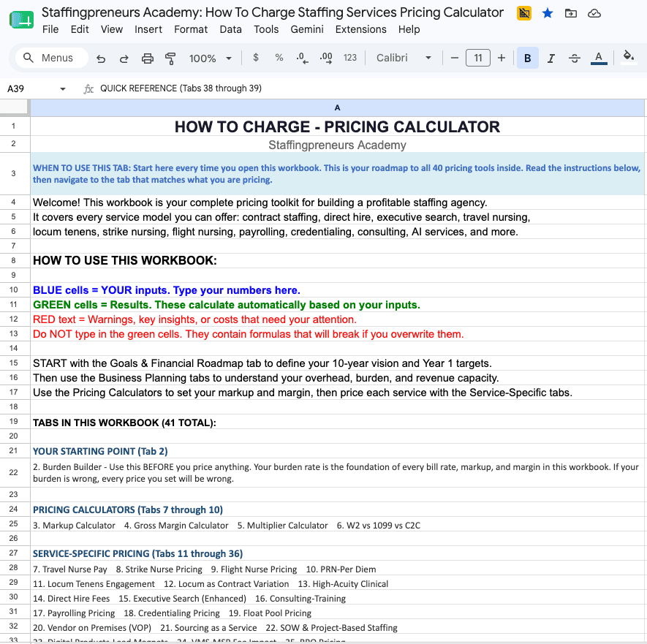Click 'Do NOT type in the green cells' row
The width and height of the screenshot is (647, 644).
[x=337, y=334]
